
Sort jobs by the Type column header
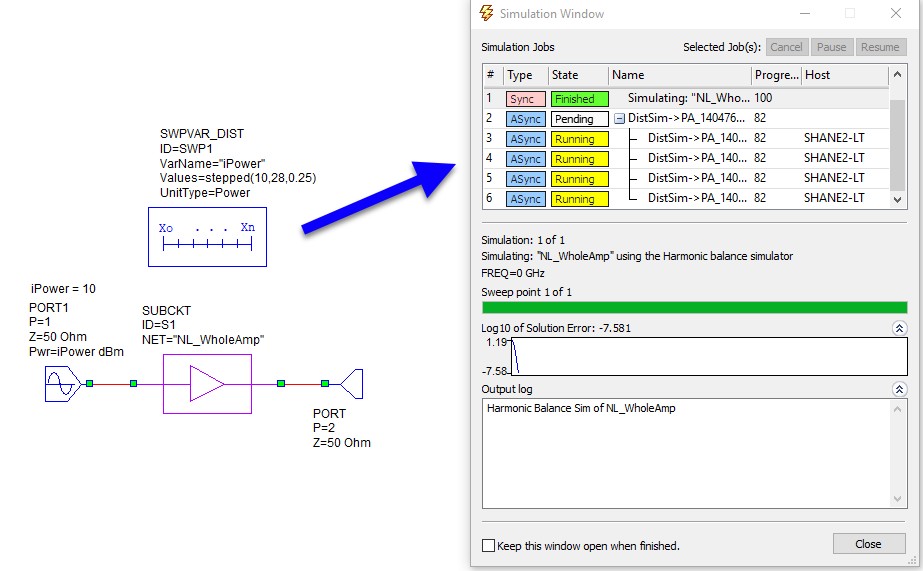pos(526,75)
